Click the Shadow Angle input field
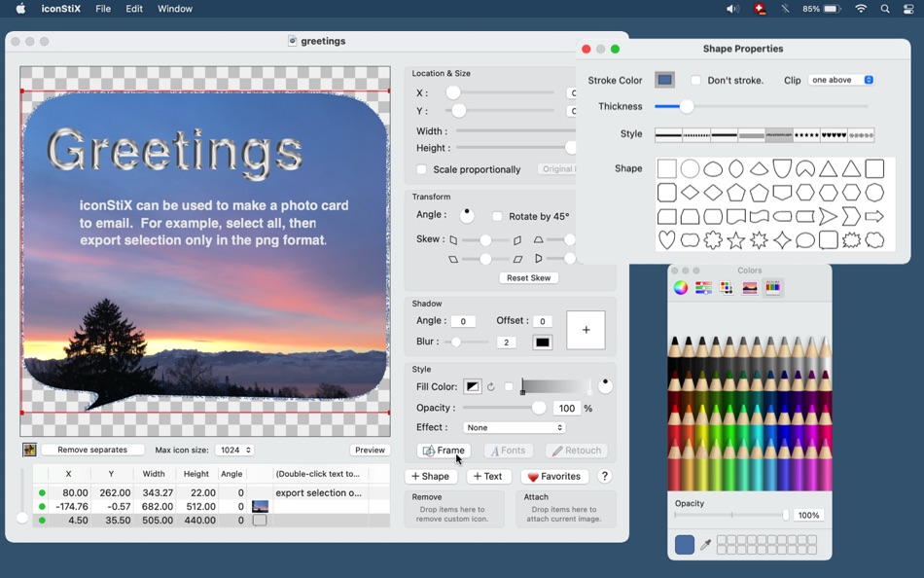 tap(463, 321)
